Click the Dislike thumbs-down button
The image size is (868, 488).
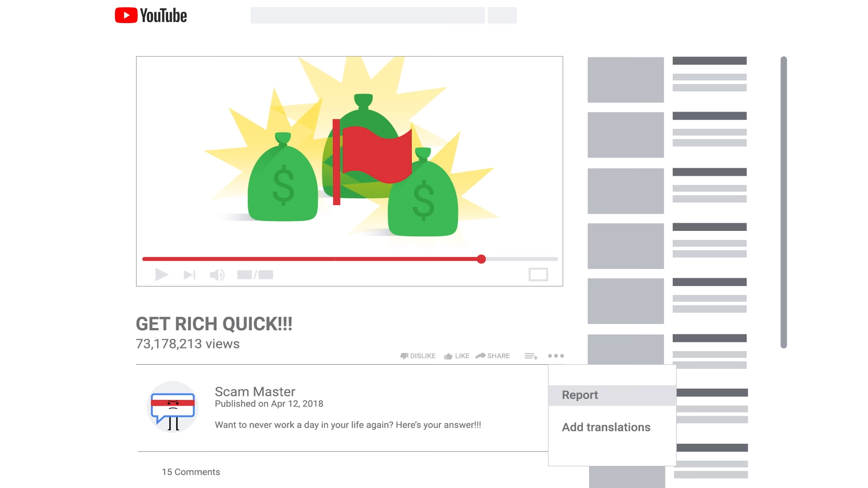tap(418, 356)
